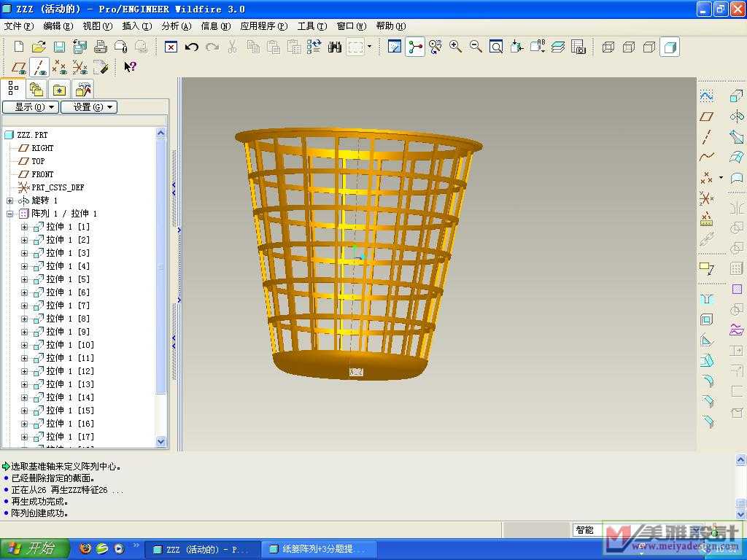
Task: Switch display style to Wireframe
Action: pos(608,47)
